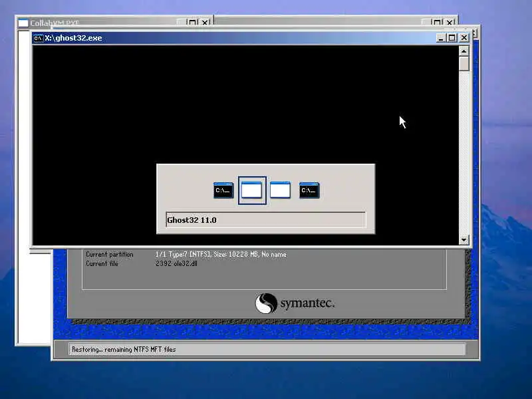Viewport: 532px width, 399px height.
Task: Click the console vertical scrollbar thumb
Action: tap(464, 63)
